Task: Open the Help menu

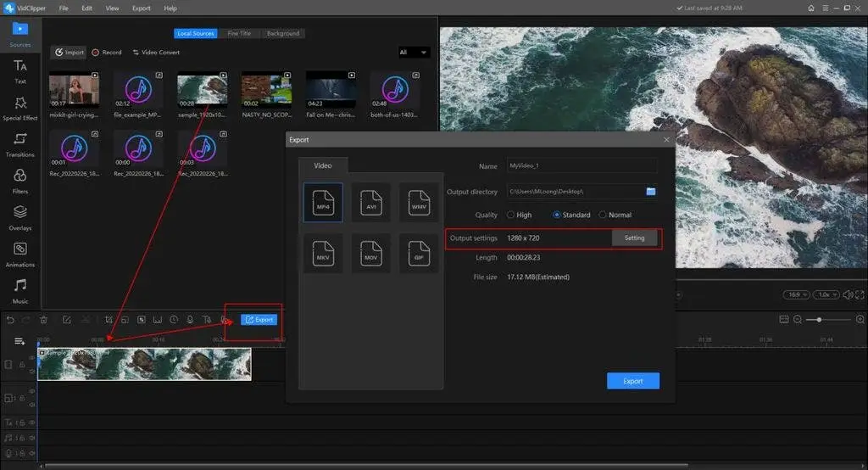Action: coord(170,8)
